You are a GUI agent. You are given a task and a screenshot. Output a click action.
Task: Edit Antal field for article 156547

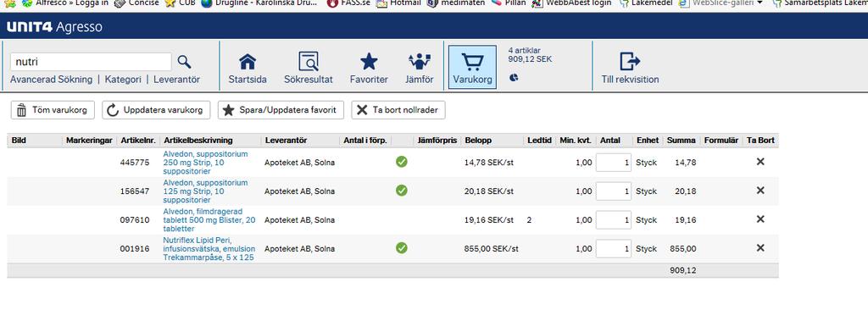[x=614, y=191]
